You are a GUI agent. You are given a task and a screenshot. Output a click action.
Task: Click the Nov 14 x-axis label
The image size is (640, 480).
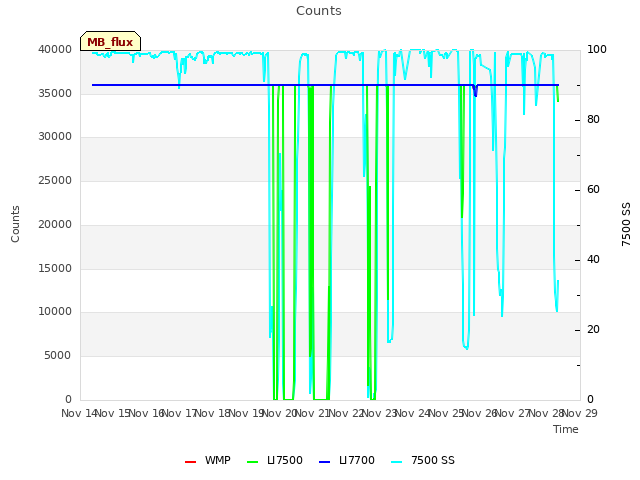click(x=79, y=413)
